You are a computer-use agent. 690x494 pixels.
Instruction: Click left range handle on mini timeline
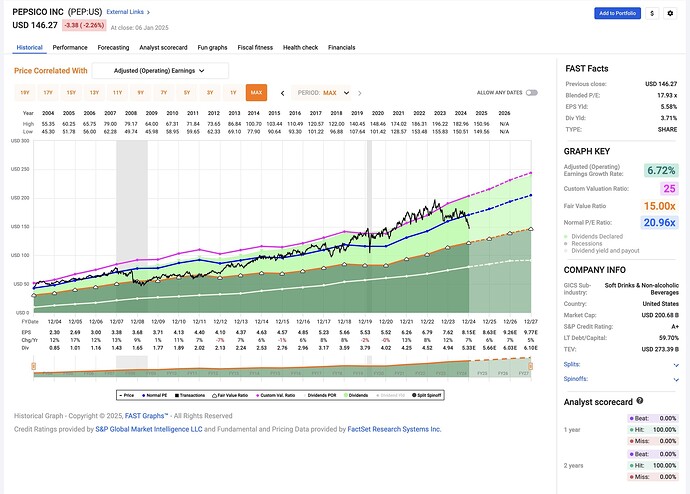(x=33, y=366)
